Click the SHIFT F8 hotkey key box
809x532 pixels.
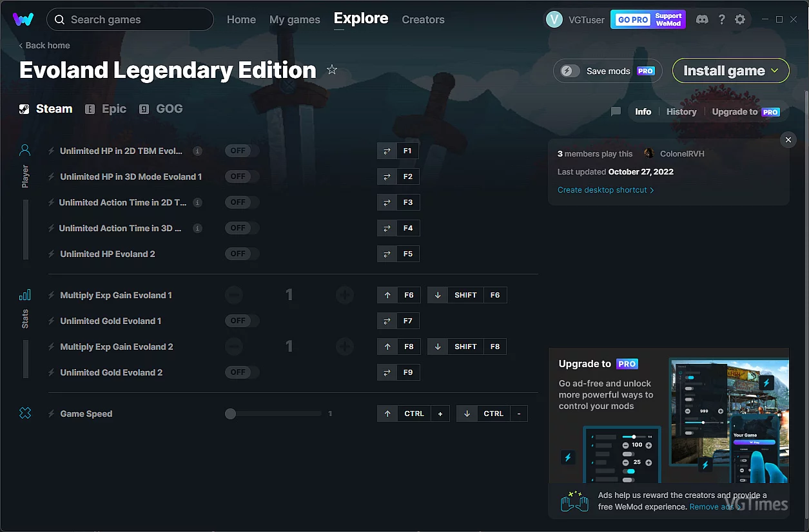pyautogui.click(x=476, y=347)
